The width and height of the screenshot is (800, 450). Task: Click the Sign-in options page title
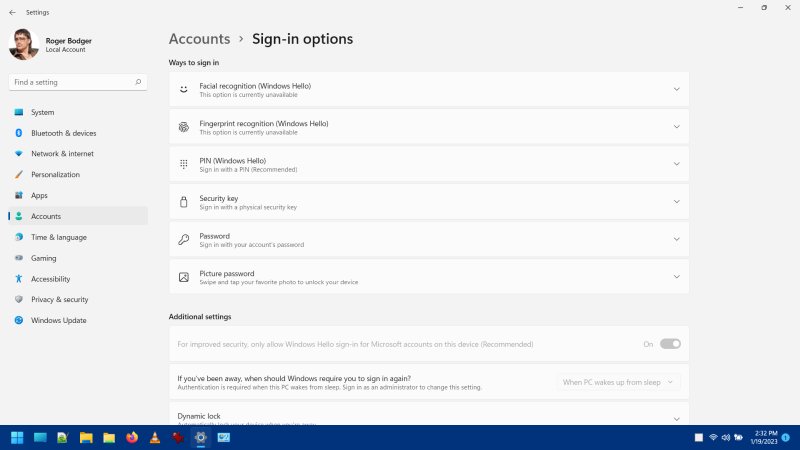tap(303, 39)
